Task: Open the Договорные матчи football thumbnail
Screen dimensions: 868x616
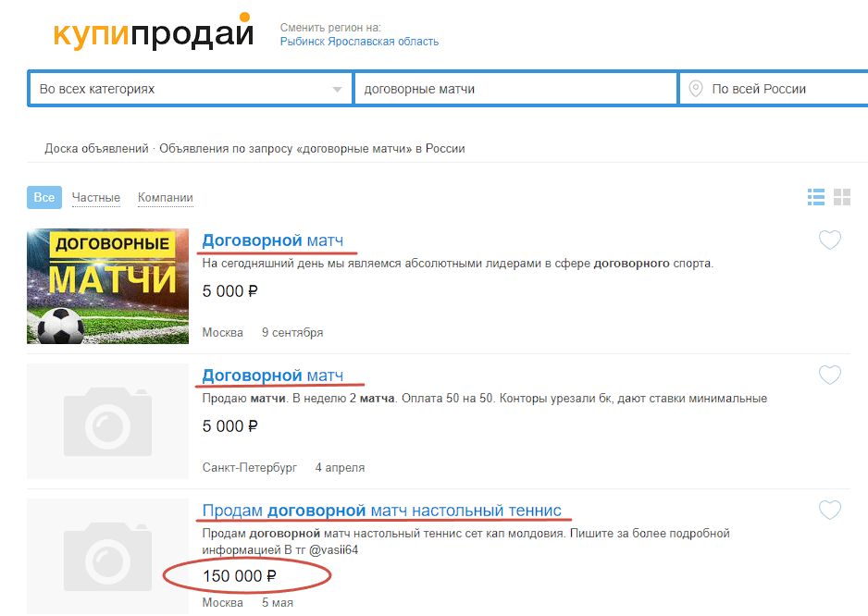Action: point(108,286)
